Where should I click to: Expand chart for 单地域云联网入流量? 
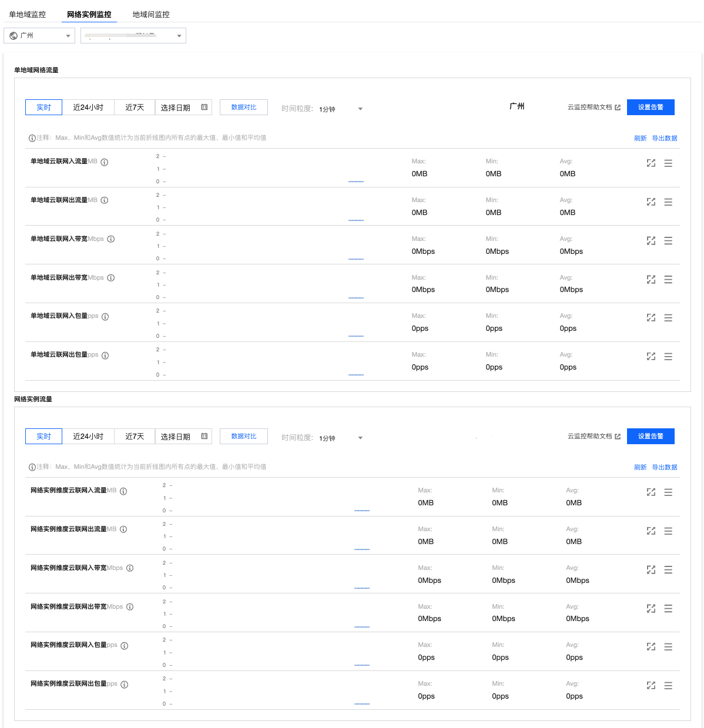click(x=651, y=163)
